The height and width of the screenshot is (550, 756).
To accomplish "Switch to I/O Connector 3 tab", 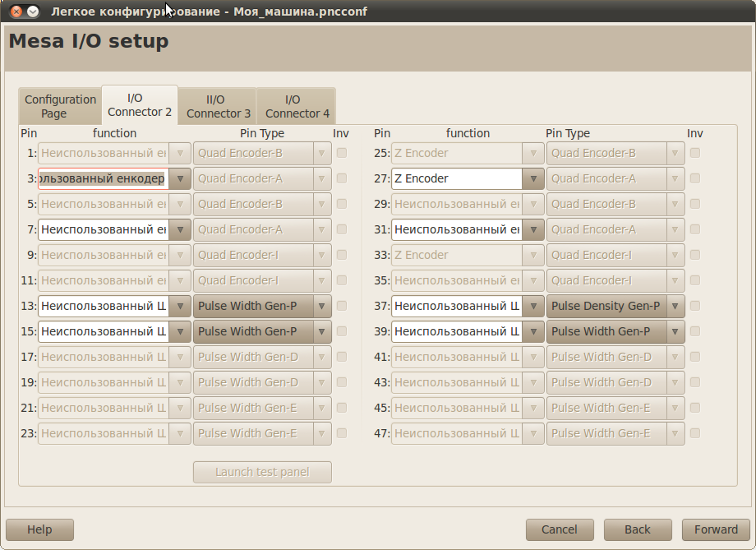I will click(x=218, y=106).
